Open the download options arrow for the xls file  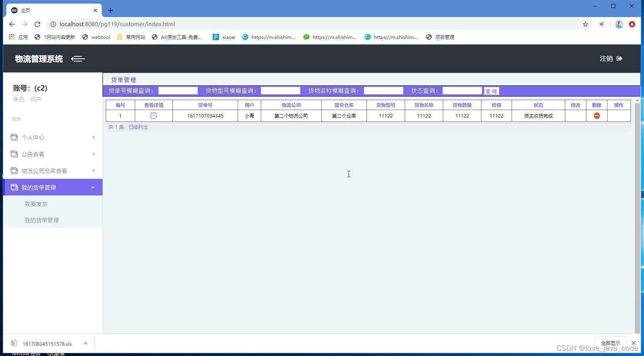pyautogui.click(x=85, y=343)
